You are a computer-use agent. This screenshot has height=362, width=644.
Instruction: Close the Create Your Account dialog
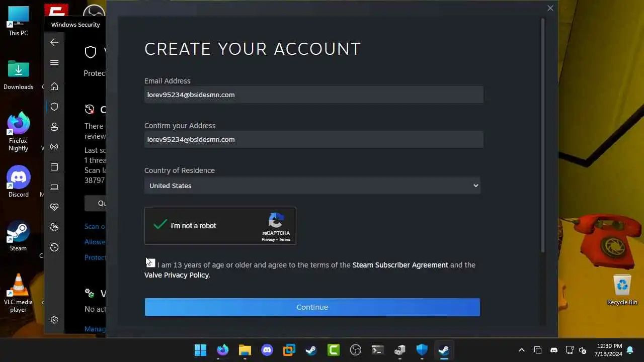point(550,8)
